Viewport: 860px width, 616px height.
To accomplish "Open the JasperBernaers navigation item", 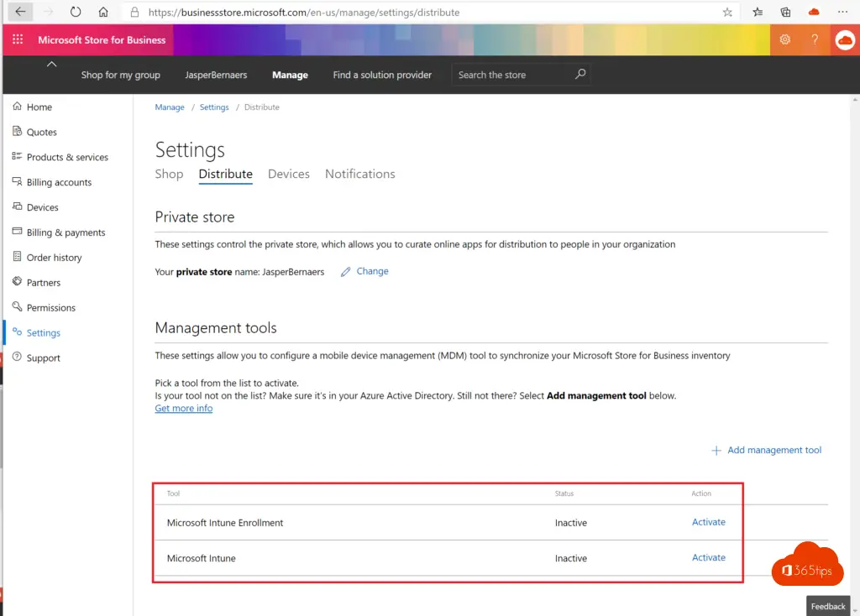I will pyautogui.click(x=216, y=75).
